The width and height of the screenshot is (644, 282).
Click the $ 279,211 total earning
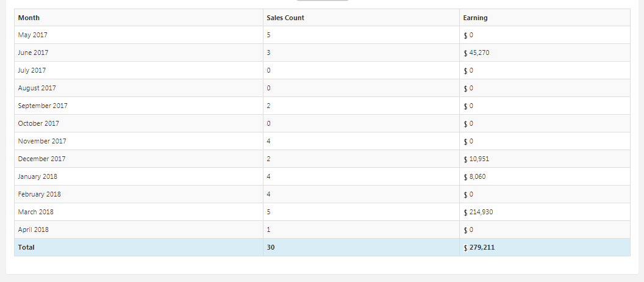point(483,247)
